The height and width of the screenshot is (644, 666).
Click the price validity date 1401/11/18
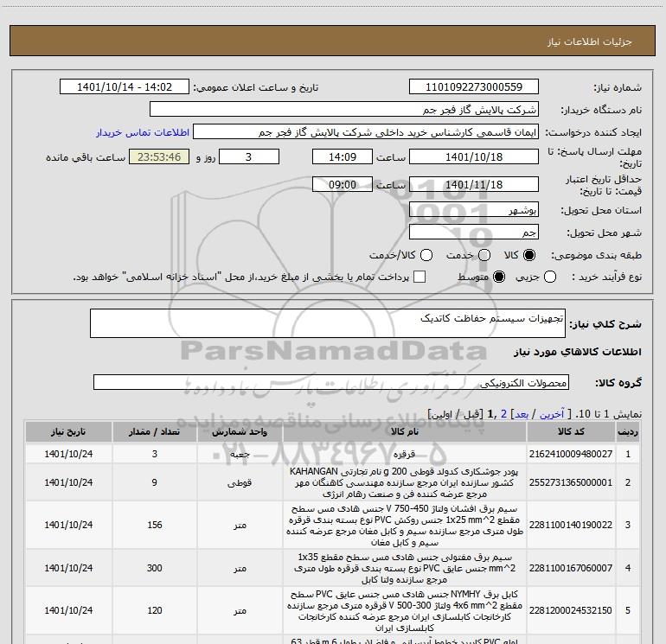coord(474,184)
